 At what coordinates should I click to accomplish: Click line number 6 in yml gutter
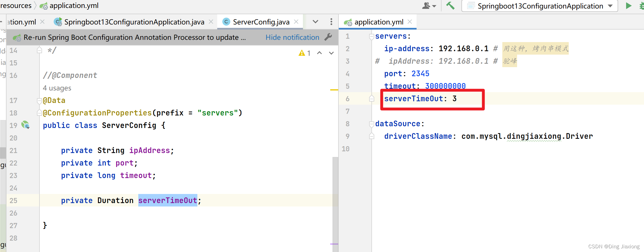click(x=348, y=99)
